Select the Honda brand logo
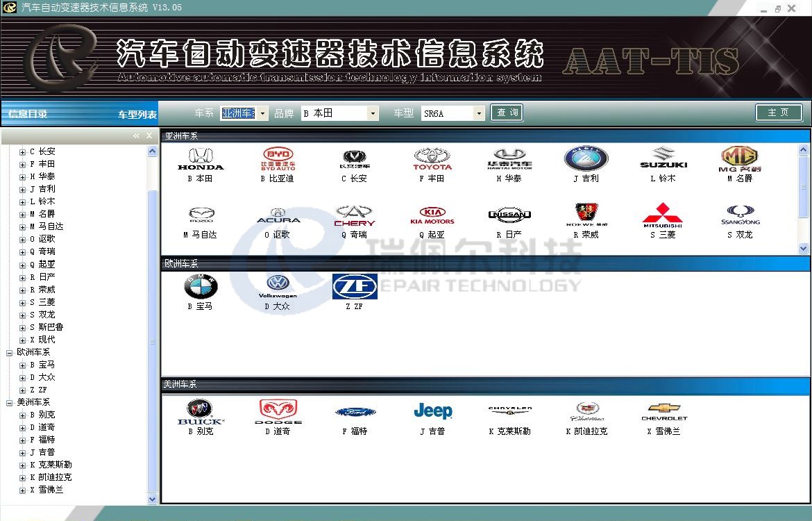The image size is (812, 521). (x=201, y=159)
